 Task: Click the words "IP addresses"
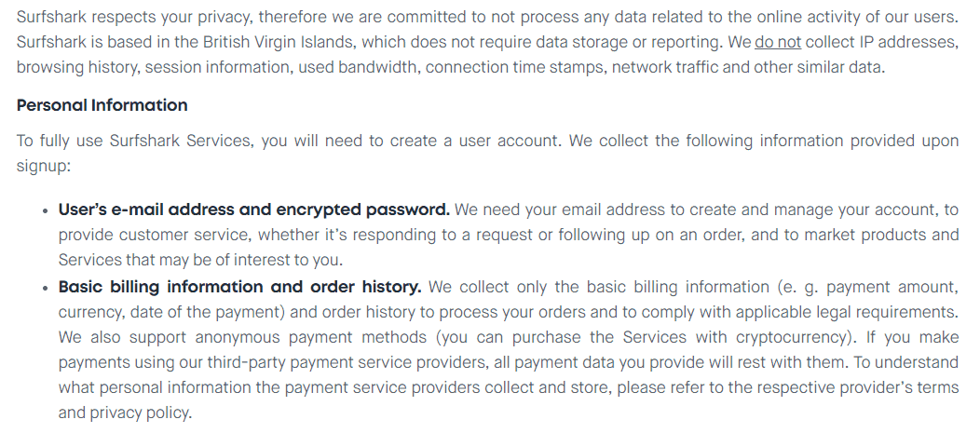(x=914, y=43)
